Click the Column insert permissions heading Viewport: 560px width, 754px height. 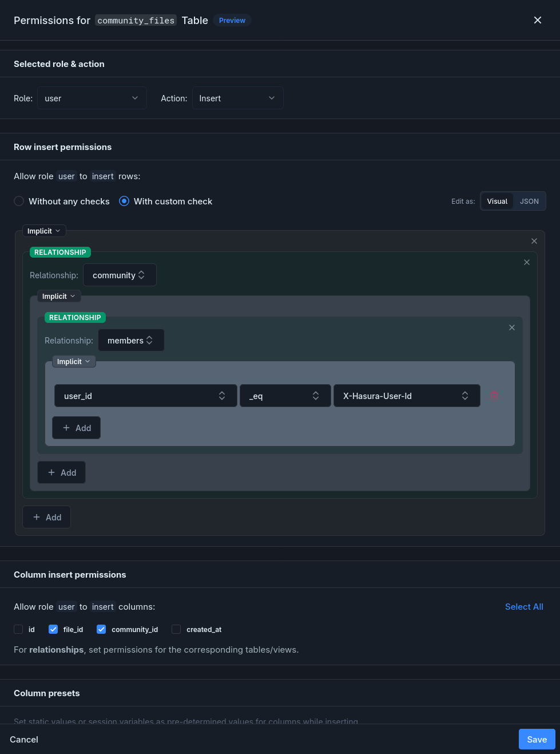[x=70, y=574]
